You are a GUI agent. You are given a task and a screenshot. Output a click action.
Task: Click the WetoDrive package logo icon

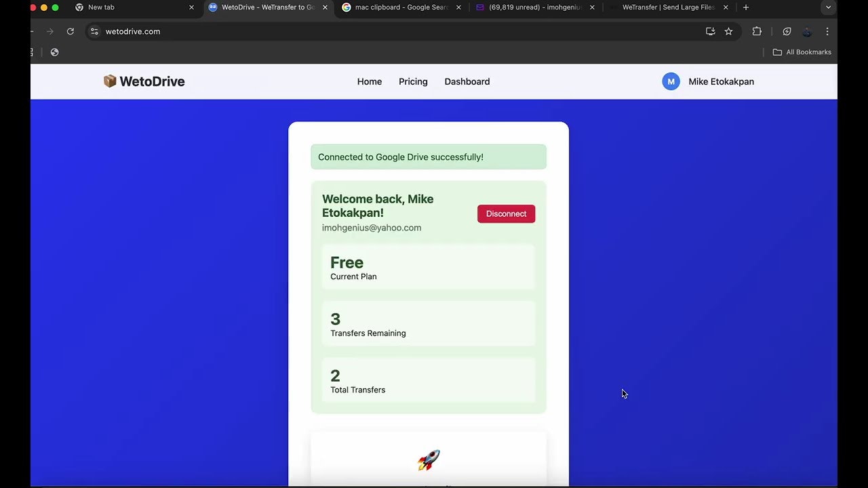(x=110, y=81)
